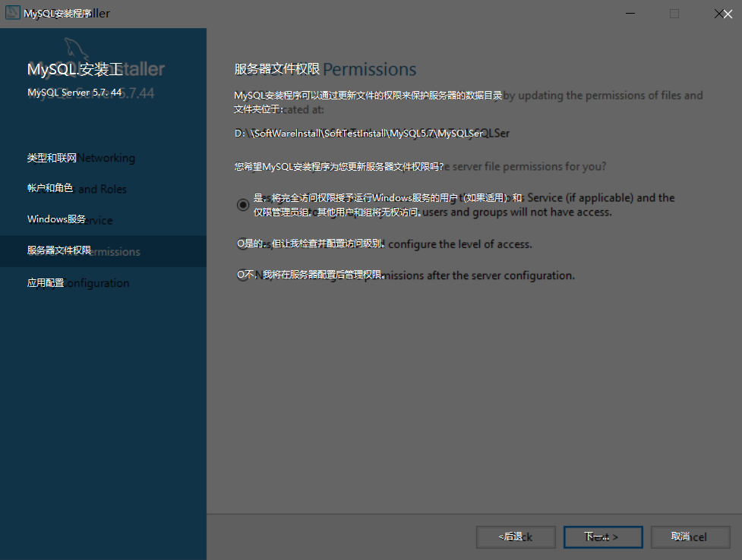Go to 应用配置 Apply Configuration step
The width and height of the screenshot is (742, 560).
(78, 283)
